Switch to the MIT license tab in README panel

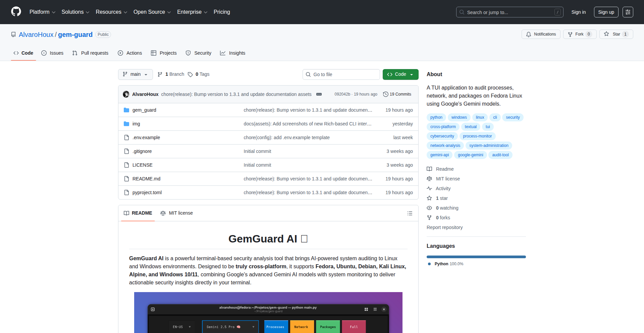[x=176, y=213]
